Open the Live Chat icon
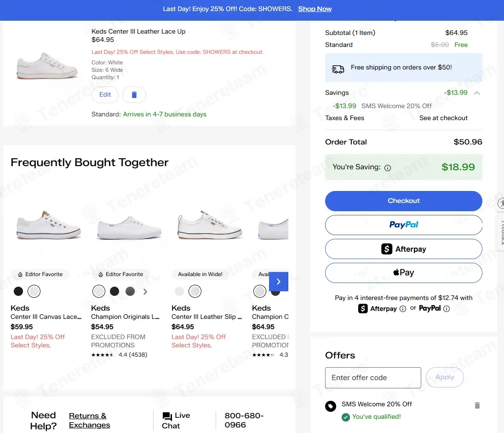Viewport: 504px width, 433px height. click(167, 416)
